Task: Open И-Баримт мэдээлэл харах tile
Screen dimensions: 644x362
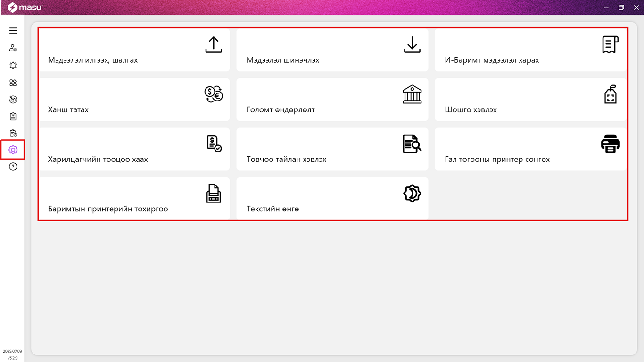Action: point(530,51)
